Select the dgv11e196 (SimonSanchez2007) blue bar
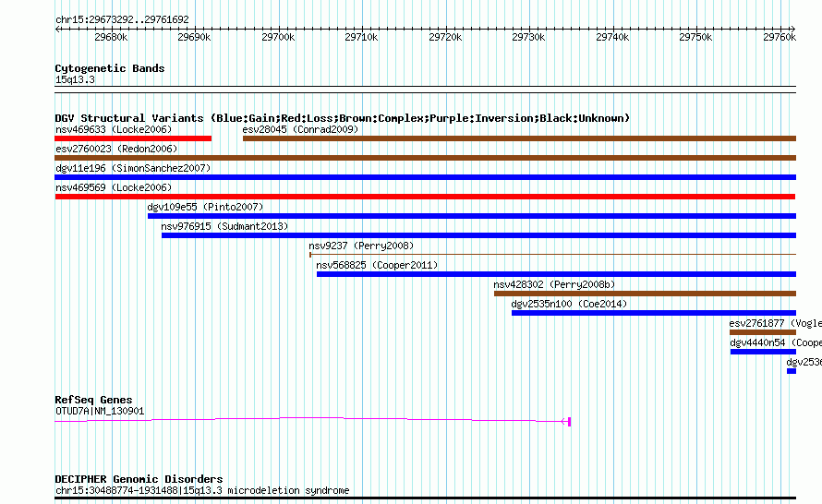The width and height of the screenshot is (822, 504). 425,177
